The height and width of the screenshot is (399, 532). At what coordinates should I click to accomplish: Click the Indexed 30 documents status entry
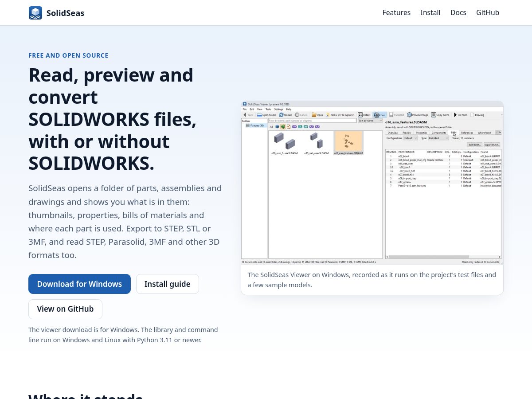point(487,262)
